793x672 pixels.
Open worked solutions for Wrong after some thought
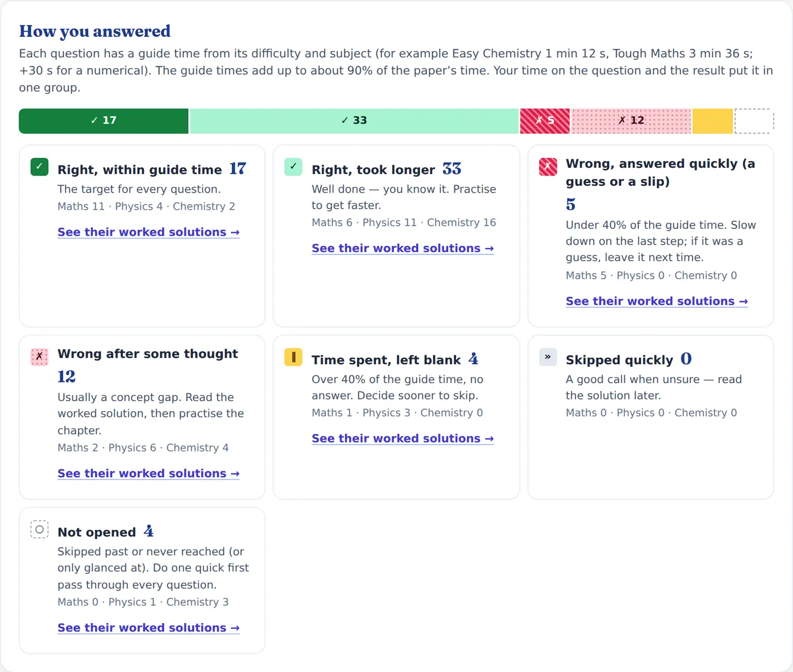(148, 474)
